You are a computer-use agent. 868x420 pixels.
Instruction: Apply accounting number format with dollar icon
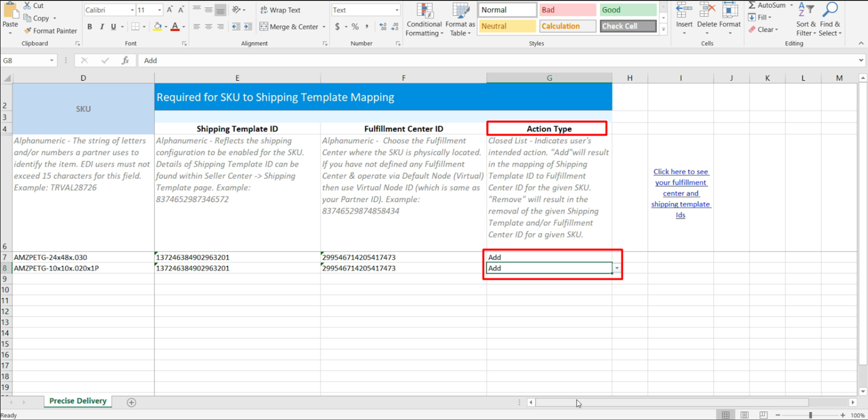coord(337,27)
